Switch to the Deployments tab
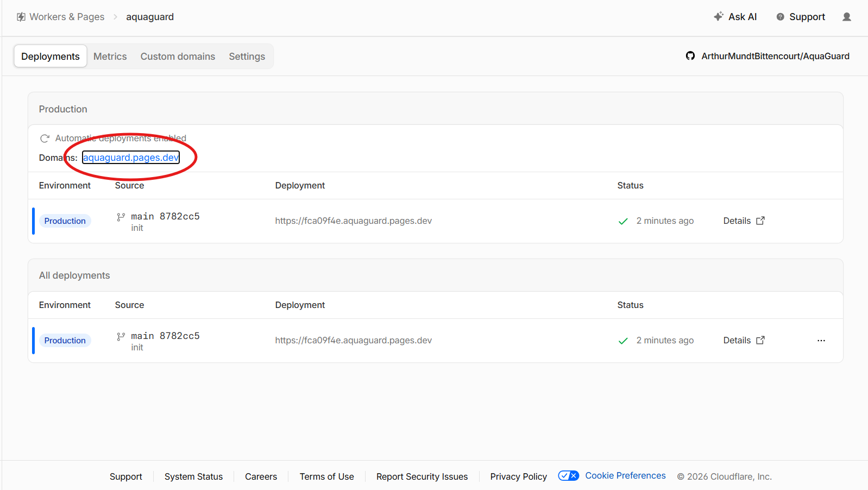Viewport: 868px width, 490px height. (x=51, y=56)
